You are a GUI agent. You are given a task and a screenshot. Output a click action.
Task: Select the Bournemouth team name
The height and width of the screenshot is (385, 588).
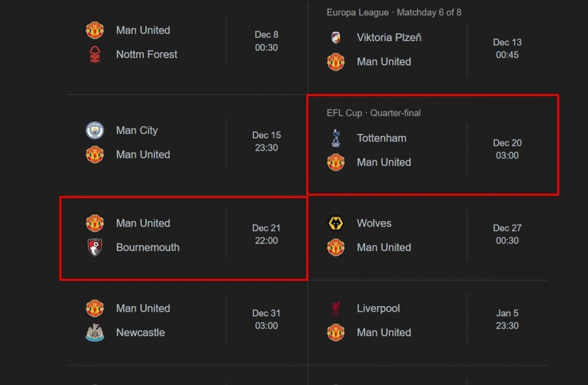(x=148, y=247)
